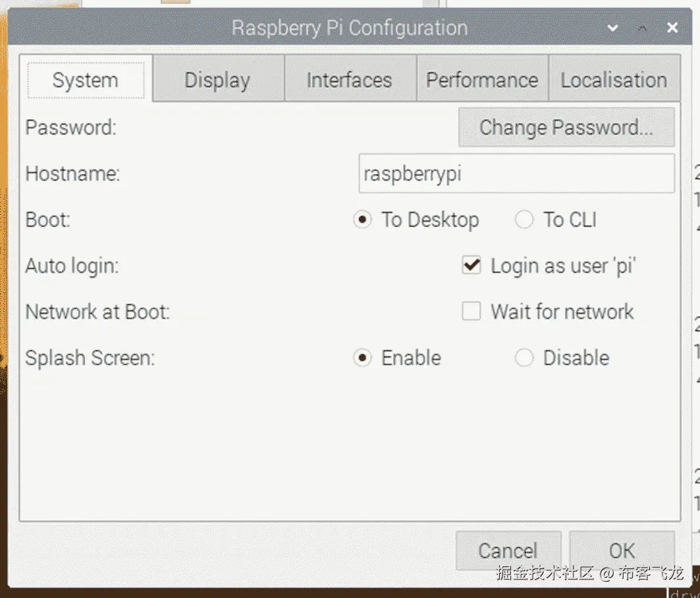Click into the Hostname text field

point(516,174)
